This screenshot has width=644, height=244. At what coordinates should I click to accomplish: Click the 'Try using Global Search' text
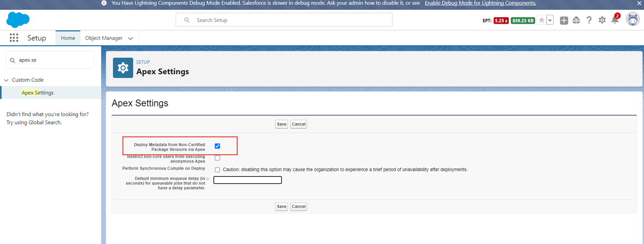(x=34, y=122)
